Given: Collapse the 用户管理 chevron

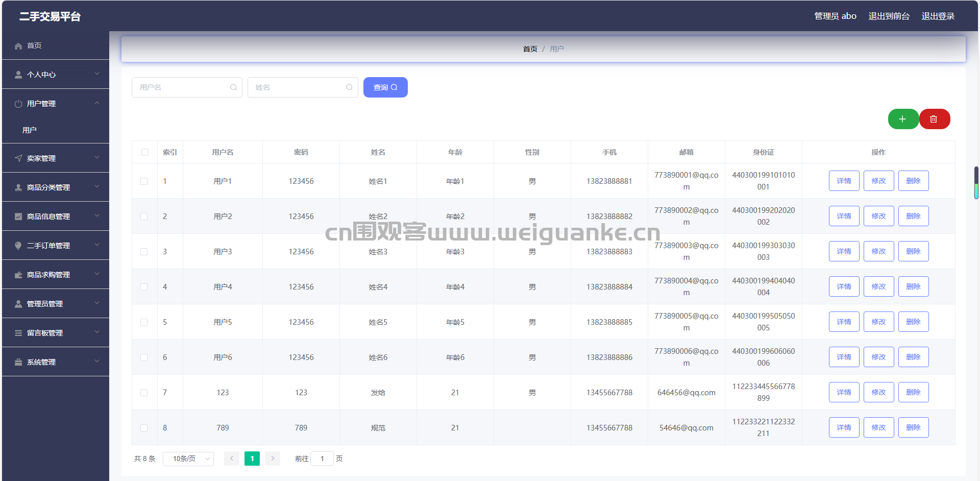Looking at the screenshot, I should pos(97,103).
